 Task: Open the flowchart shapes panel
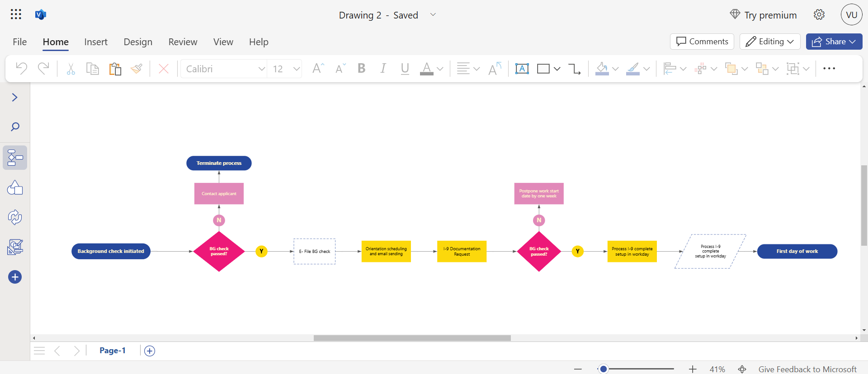coord(15,158)
